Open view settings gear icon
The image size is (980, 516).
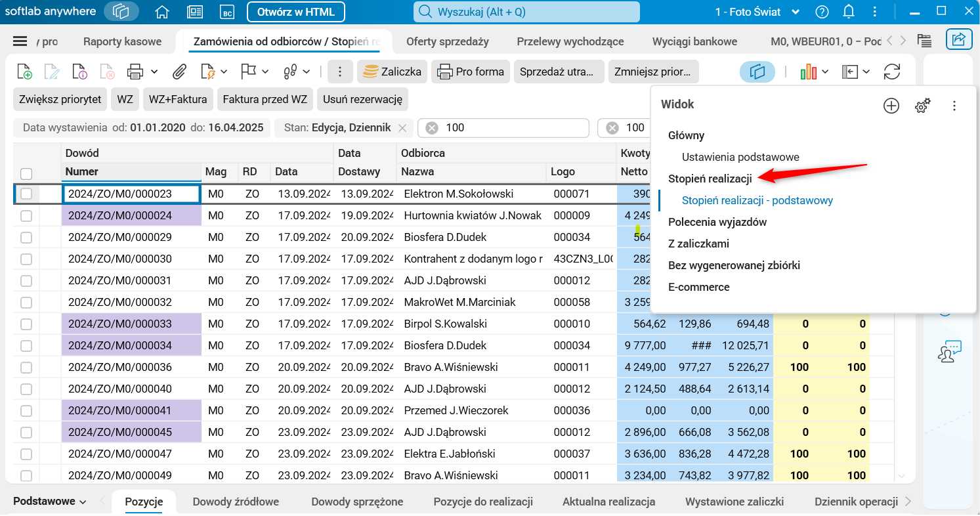(923, 105)
